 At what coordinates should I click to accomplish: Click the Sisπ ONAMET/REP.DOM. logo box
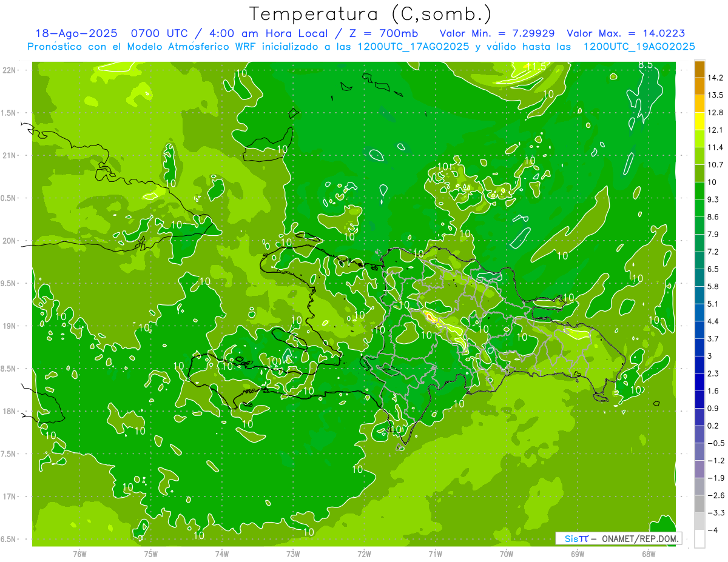[618, 538]
